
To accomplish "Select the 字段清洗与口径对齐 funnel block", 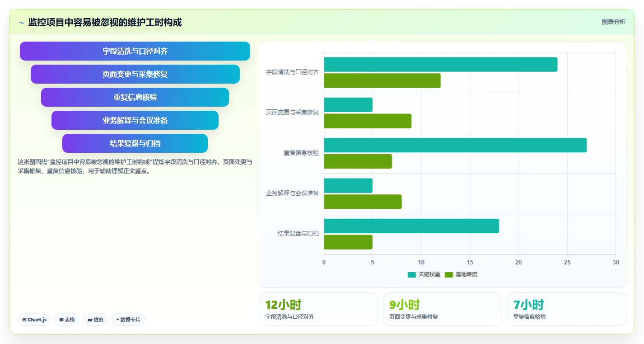I will point(135,51).
